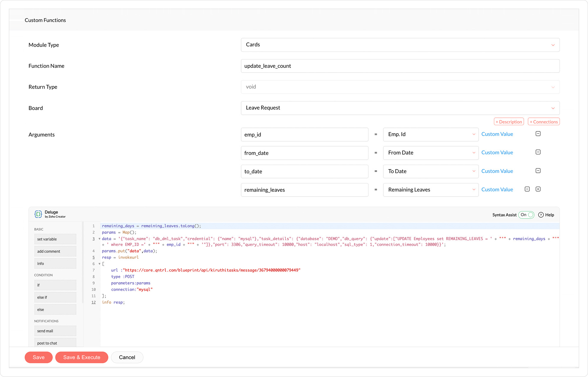Click the Save & Execute button
Screen dimensions: 588x377
82,357
